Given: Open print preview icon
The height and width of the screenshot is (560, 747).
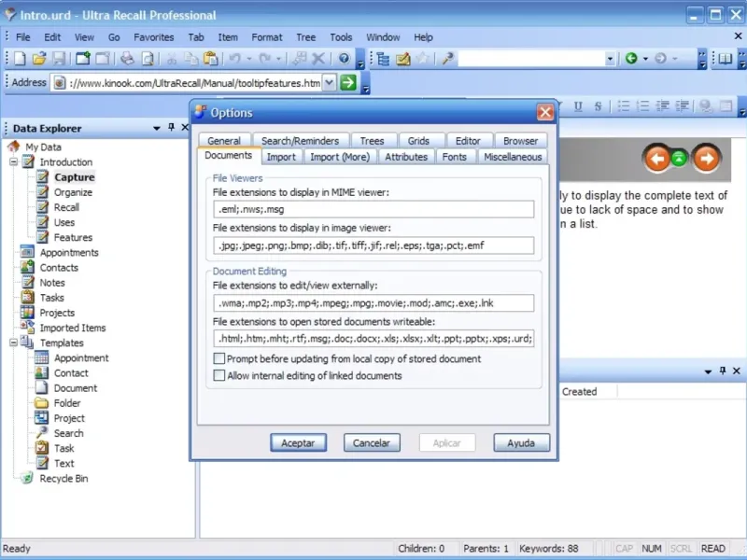Looking at the screenshot, I should click(148, 59).
